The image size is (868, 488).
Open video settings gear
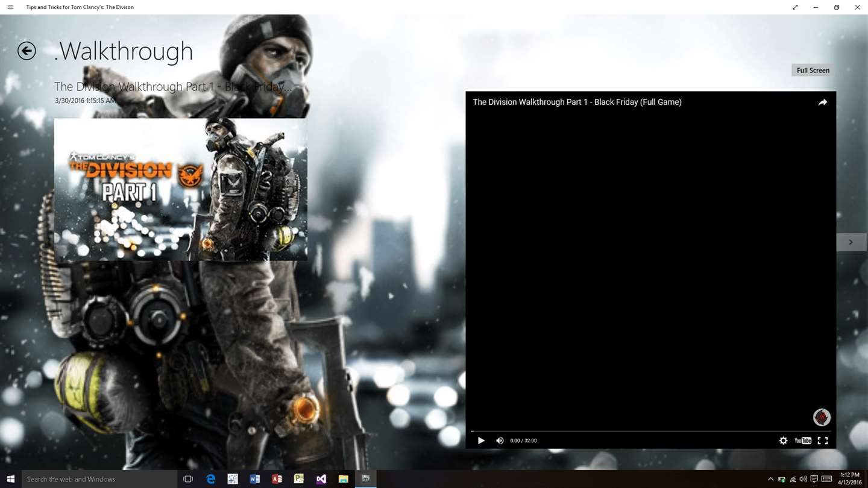783,440
